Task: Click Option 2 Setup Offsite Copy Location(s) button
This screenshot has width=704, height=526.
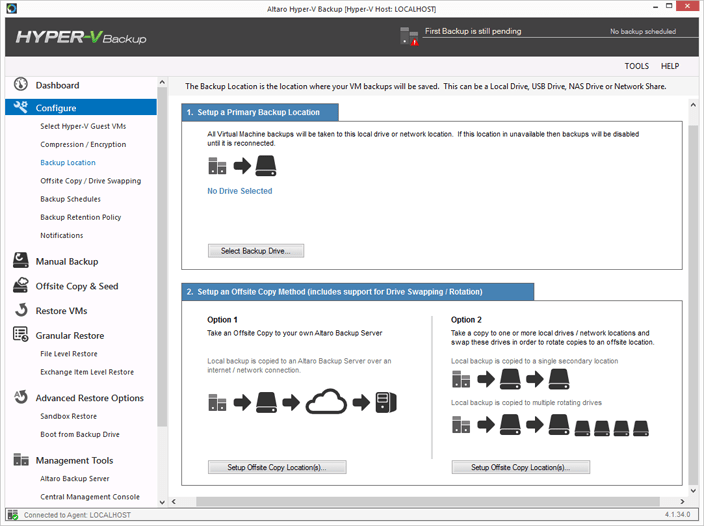Action: pyautogui.click(x=521, y=467)
